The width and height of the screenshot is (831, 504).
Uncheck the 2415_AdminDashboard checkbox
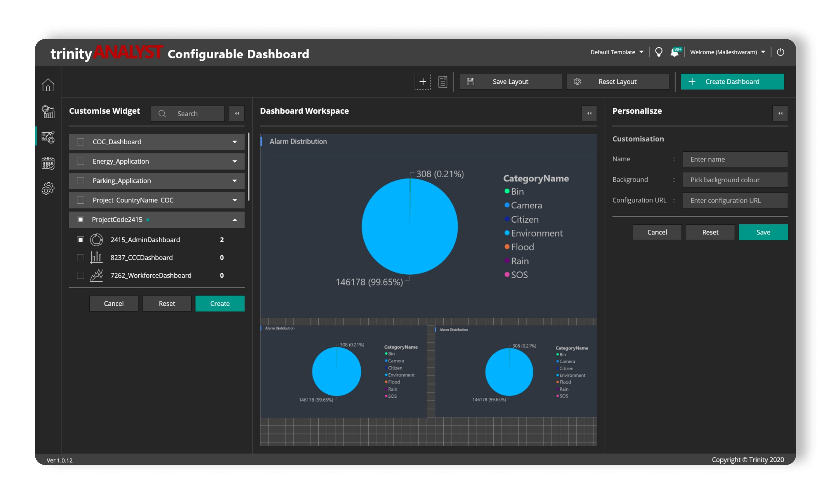click(x=80, y=240)
